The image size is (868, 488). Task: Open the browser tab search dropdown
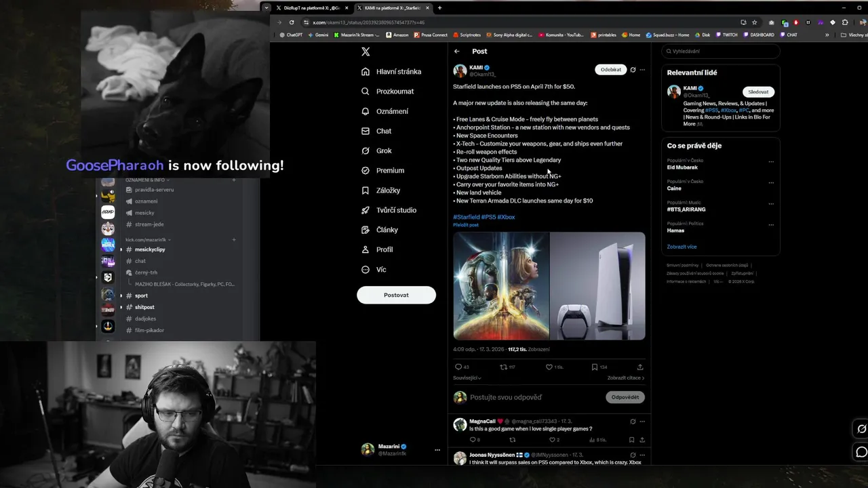click(x=267, y=8)
